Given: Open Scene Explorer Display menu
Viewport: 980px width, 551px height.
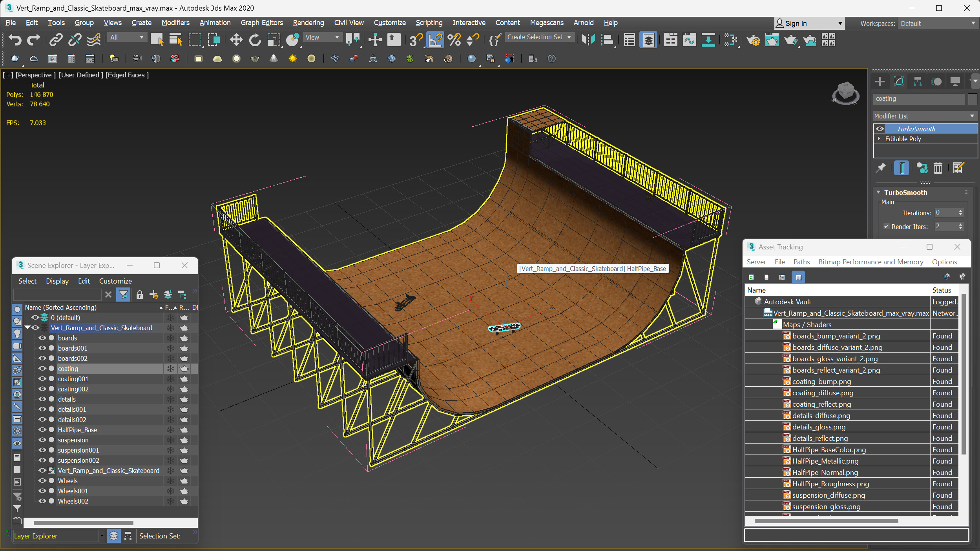Looking at the screenshot, I should tap(57, 281).
